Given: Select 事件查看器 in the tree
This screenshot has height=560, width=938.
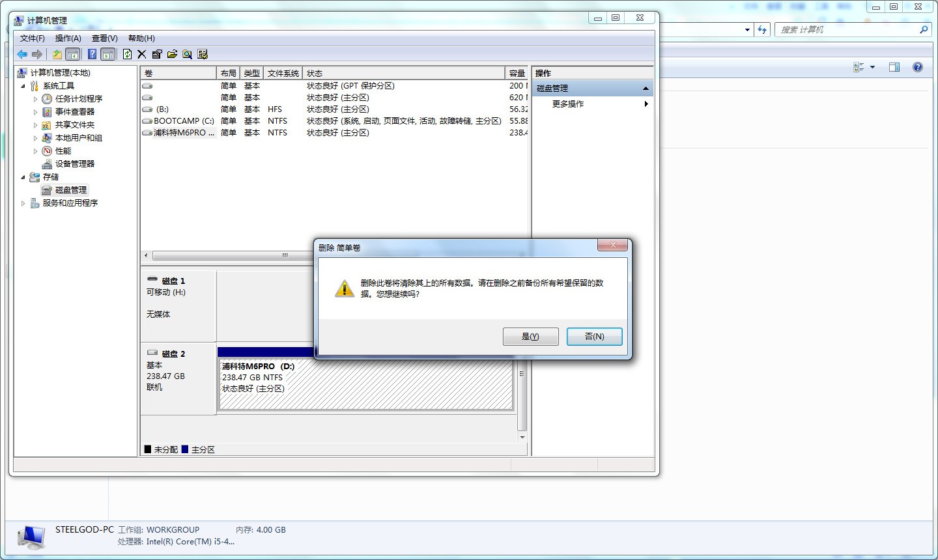Looking at the screenshot, I should tap(75, 112).
